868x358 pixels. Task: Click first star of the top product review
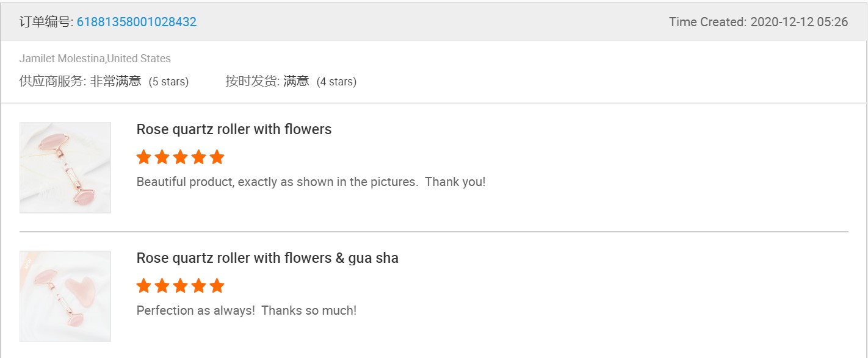pos(143,157)
